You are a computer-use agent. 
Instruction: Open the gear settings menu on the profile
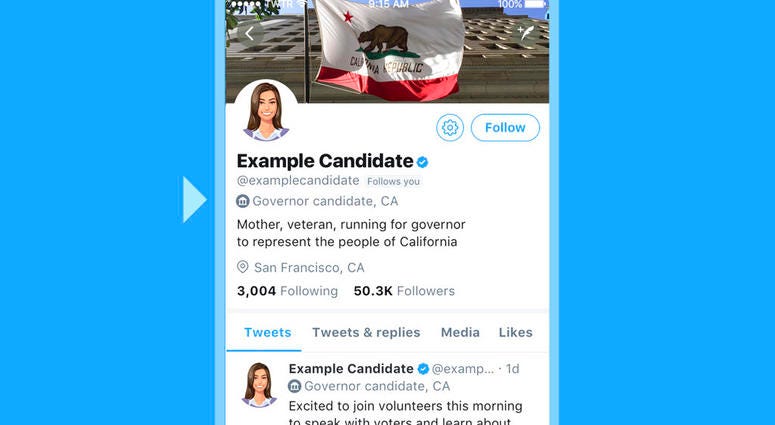point(450,128)
